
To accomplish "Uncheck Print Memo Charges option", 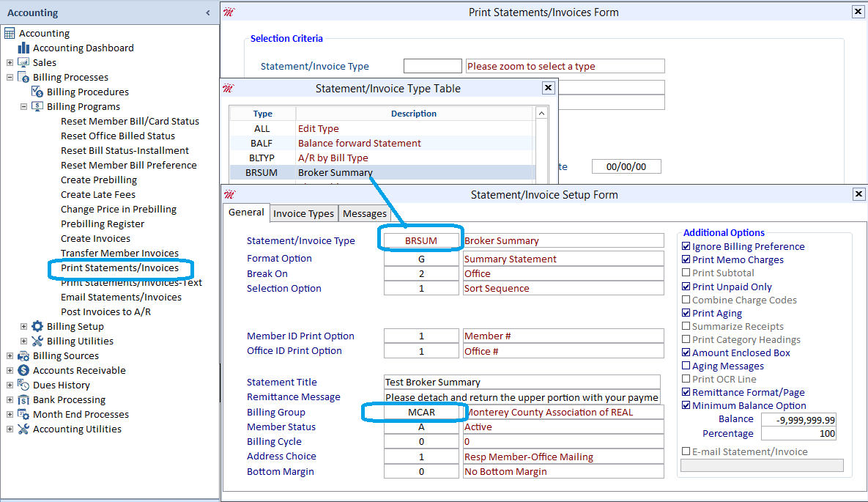I will [686, 259].
